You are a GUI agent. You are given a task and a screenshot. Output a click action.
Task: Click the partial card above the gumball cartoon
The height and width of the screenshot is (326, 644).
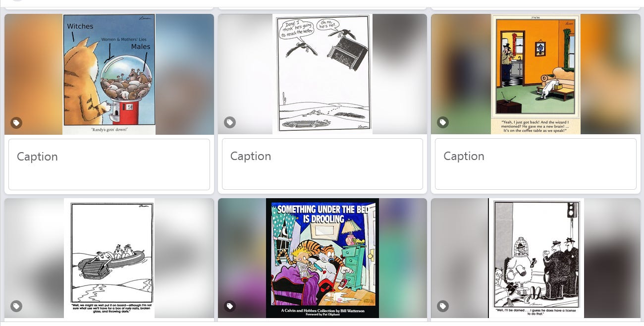tap(109, 4)
